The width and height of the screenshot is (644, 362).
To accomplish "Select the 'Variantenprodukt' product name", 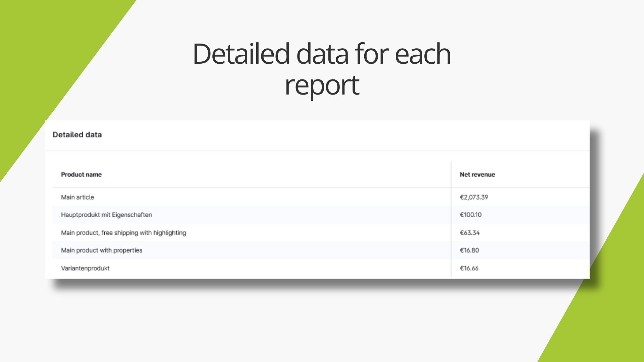I will pyautogui.click(x=85, y=268).
